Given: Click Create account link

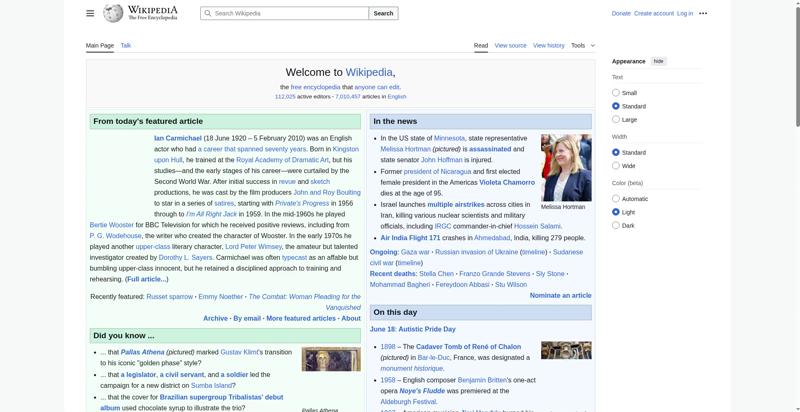Looking at the screenshot, I should coord(654,13).
